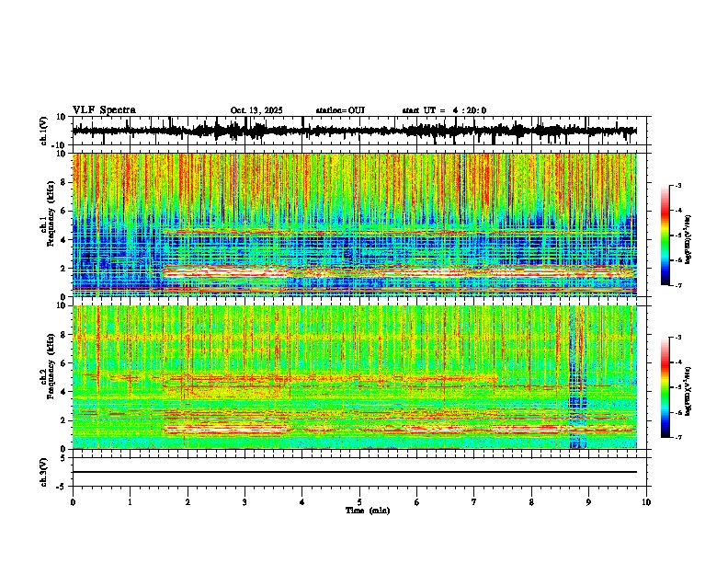This screenshot has height=563, width=728.
Task: Click the ch.1 voltage waveform trace
Action: 354,131
